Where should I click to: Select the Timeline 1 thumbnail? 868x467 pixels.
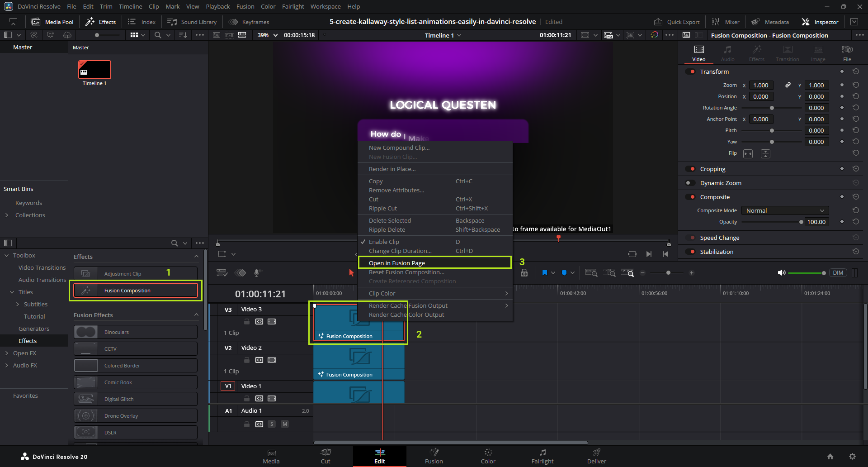[x=94, y=70]
